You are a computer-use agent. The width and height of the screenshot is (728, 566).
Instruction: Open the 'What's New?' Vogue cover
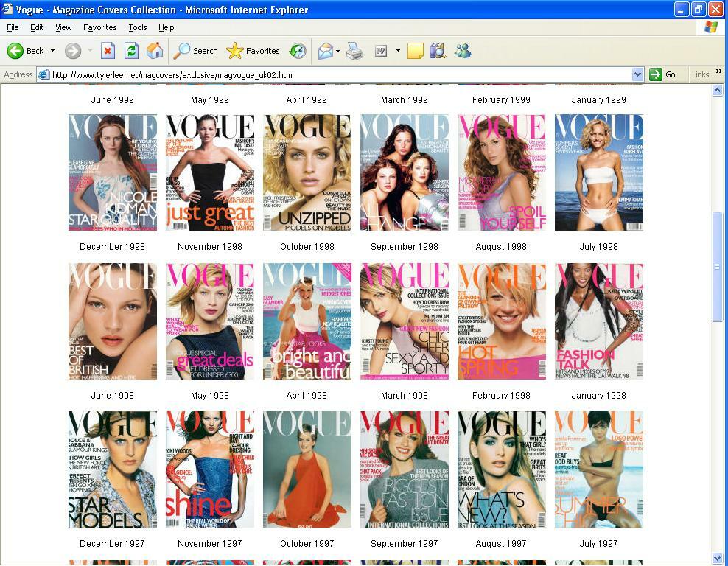pyautogui.click(x=502, y=469)
